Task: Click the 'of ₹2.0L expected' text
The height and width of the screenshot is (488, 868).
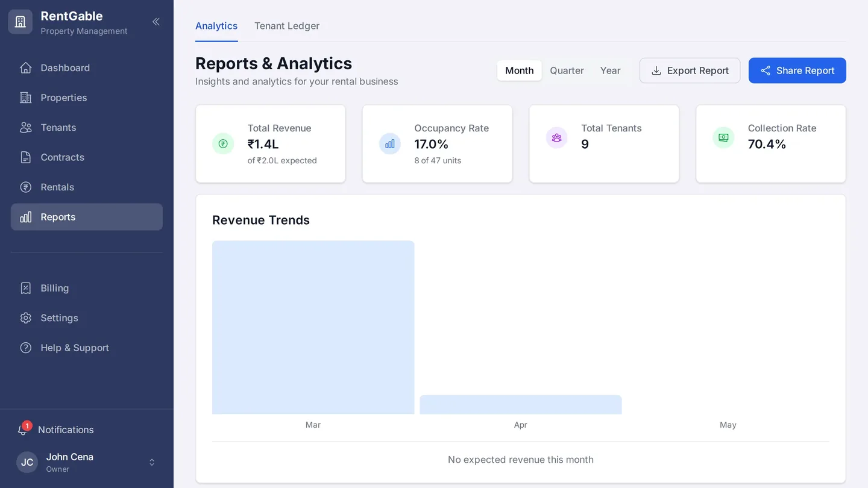Action: click(282, 160)
